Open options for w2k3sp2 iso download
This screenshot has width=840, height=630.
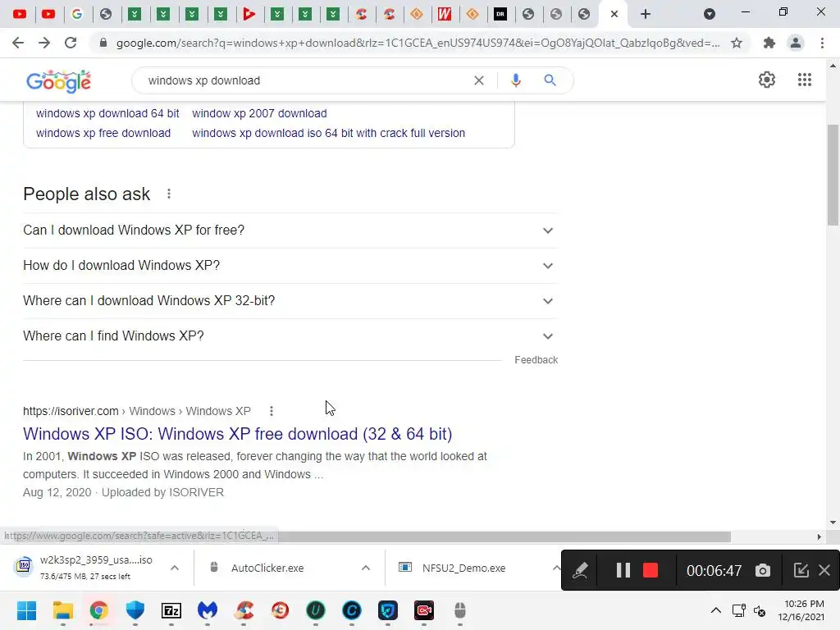point(175,568)
